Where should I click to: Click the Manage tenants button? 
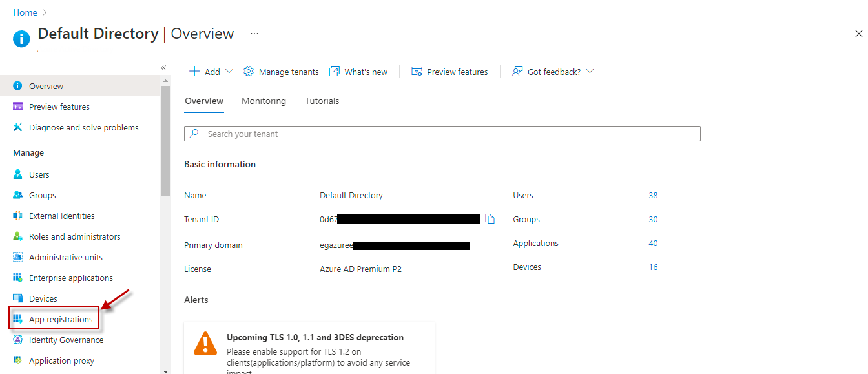click(x=281, y=71)
